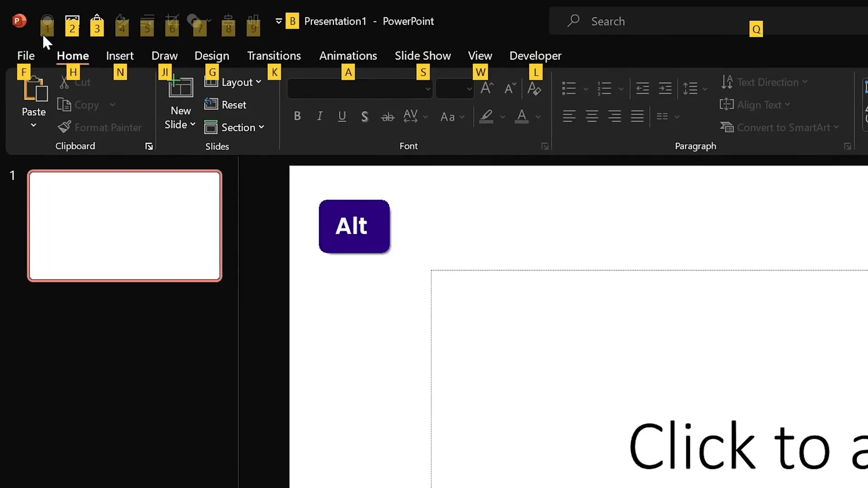Open highlight color dropdown arrow
Image resolution: width=868 pixels, height=488 pixels.
click(x=502, y=117)
